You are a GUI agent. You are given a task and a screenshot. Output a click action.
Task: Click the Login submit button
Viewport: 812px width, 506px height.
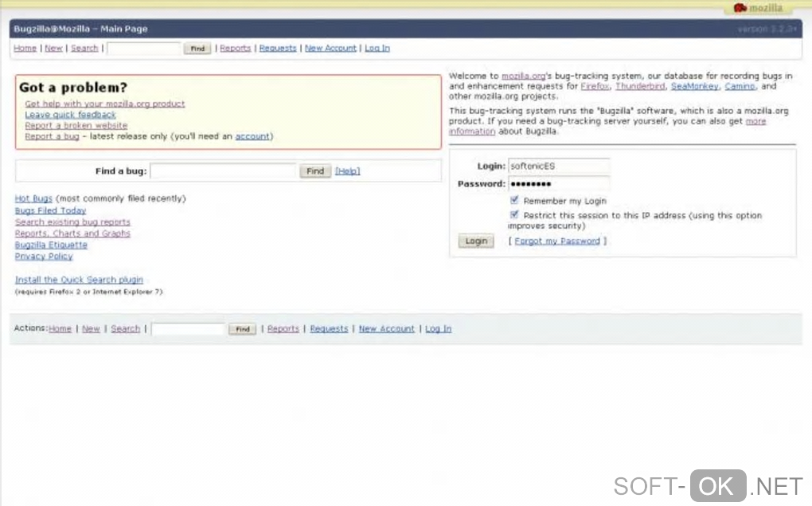pos(476,241)
